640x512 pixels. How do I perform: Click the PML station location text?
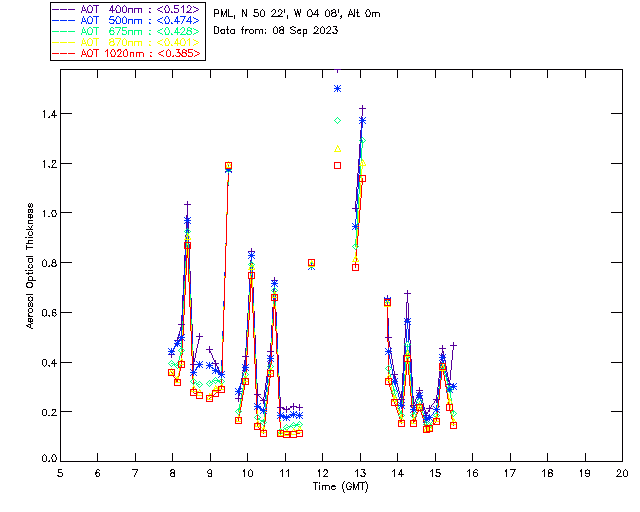297,14
